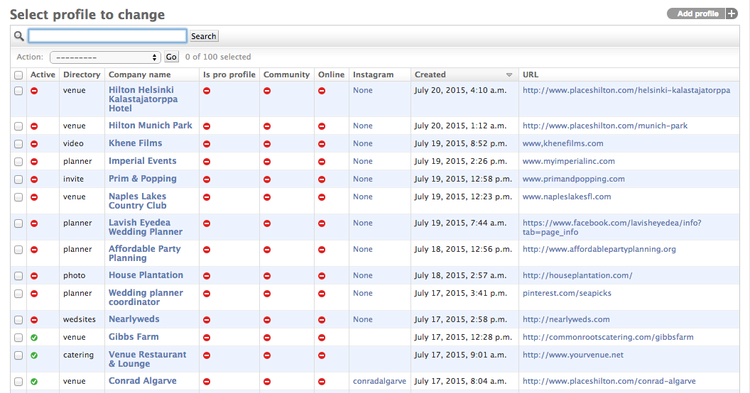Screen dimensions: 750x393
Task: Click Online icon for Prim & Popping
Action: pos(322,179)
